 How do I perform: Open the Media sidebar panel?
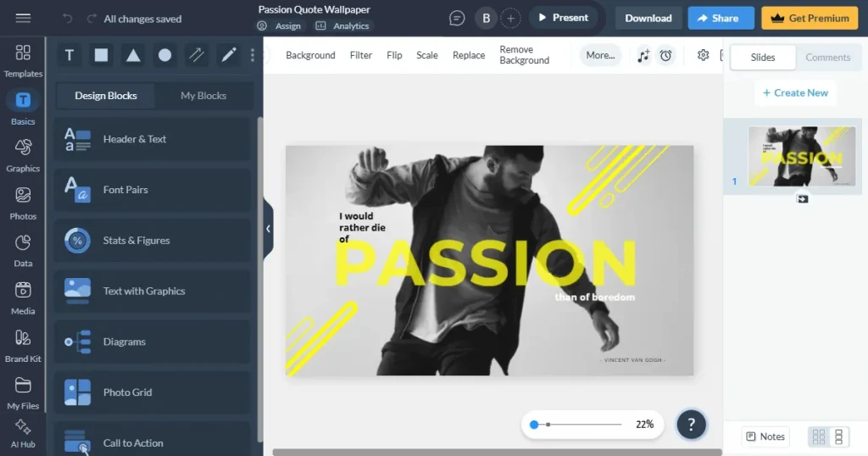23,299
